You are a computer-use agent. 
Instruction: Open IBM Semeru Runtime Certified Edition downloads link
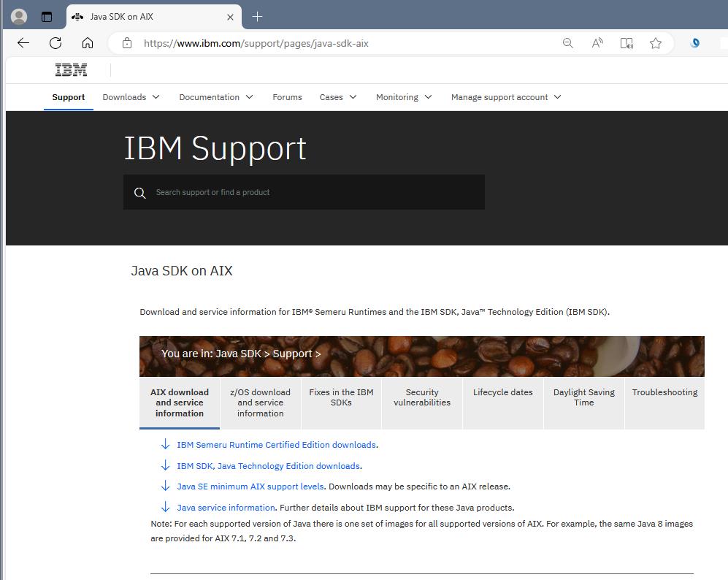click(276, 445)
